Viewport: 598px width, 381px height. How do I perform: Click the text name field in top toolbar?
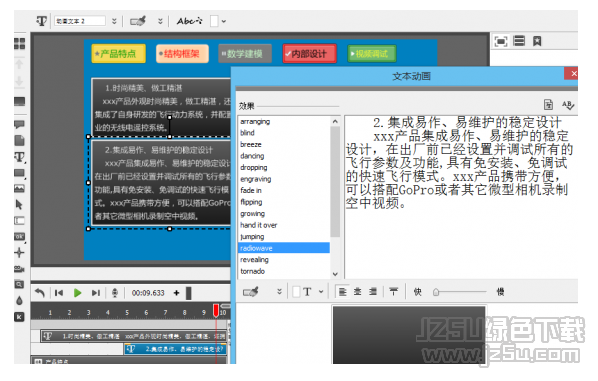pyautogui.click(x=80, y=21)
